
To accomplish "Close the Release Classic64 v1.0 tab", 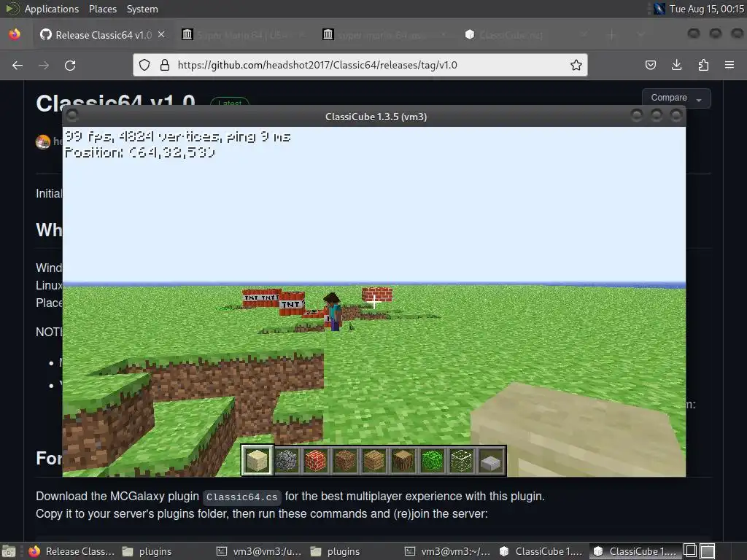I will pos(161,35).
